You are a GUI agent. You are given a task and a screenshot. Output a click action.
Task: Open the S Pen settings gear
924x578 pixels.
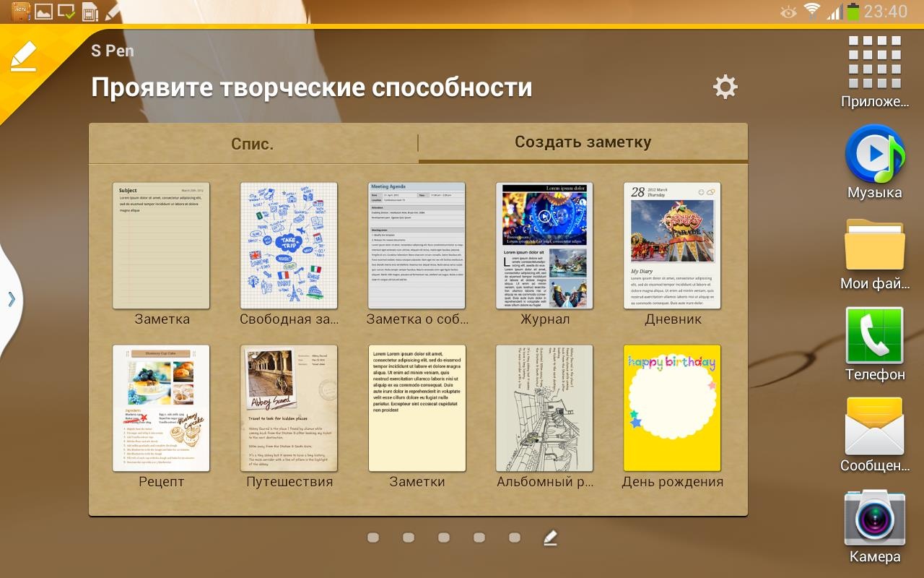[725, 87]
